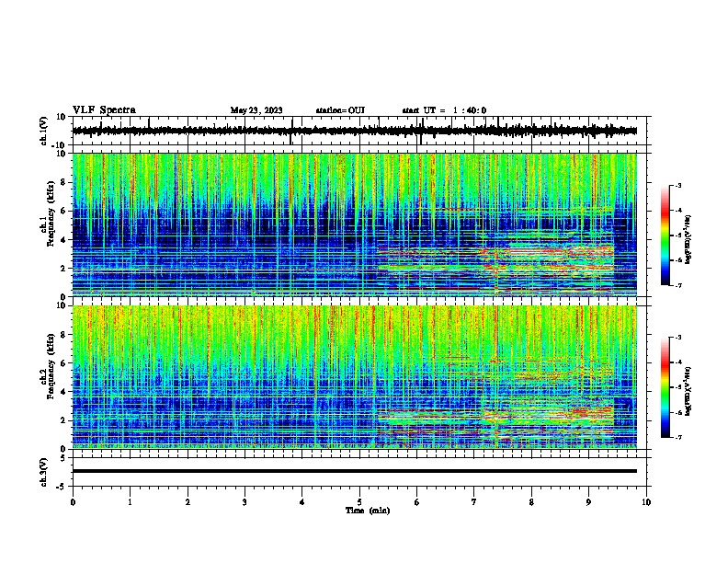
Task: Click the ch.1 color bar log(PSD) label
Action: 688,240
